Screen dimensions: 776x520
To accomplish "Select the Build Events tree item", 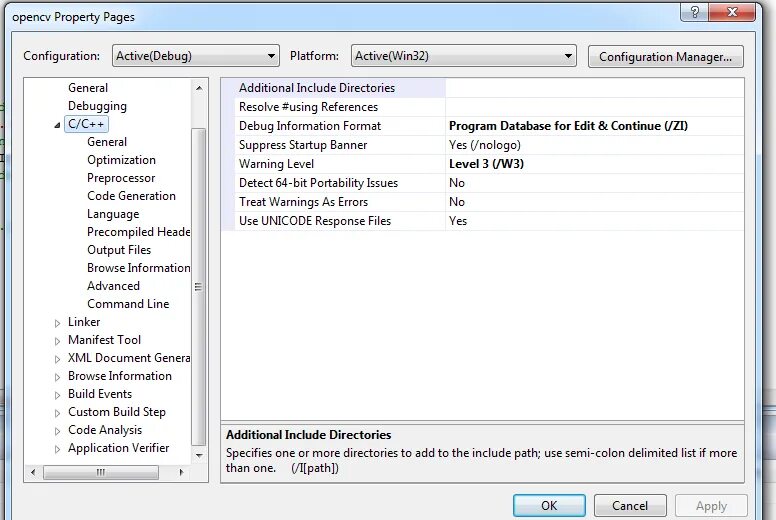I will [100, 394].
